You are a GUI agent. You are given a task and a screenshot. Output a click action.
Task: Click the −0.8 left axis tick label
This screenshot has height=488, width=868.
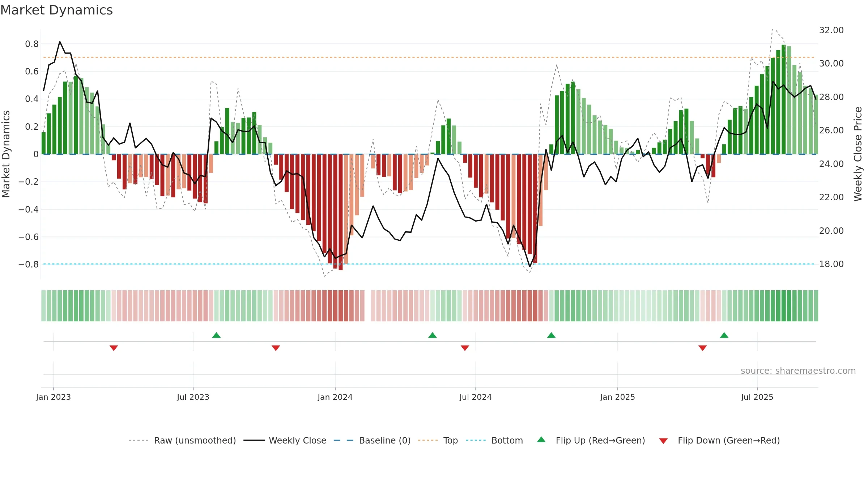click(29, 264)
